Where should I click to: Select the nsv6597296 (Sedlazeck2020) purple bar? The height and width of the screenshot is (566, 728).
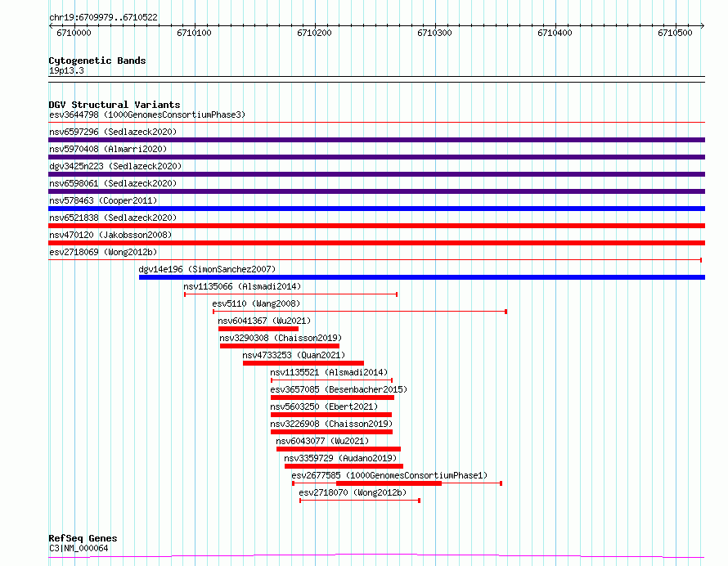pyautogui.click(x=376, y=140)
